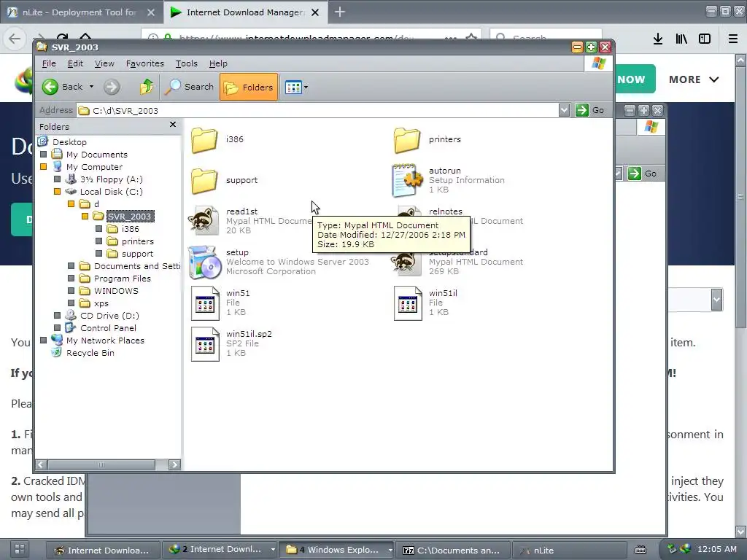Image resolution: width=747 pixels, height=560 pixels.
Task: Open the address bar dropdown
Action: click(564, 111)
